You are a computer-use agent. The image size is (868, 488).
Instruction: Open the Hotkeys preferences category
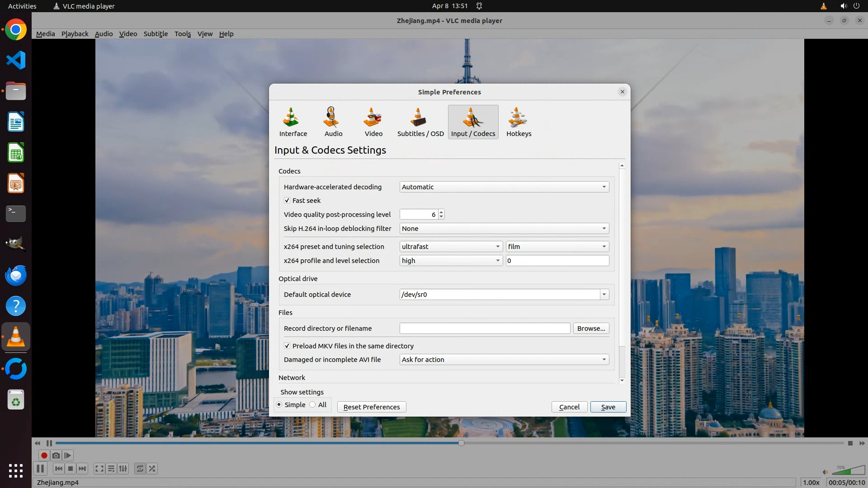coord(519,122)
